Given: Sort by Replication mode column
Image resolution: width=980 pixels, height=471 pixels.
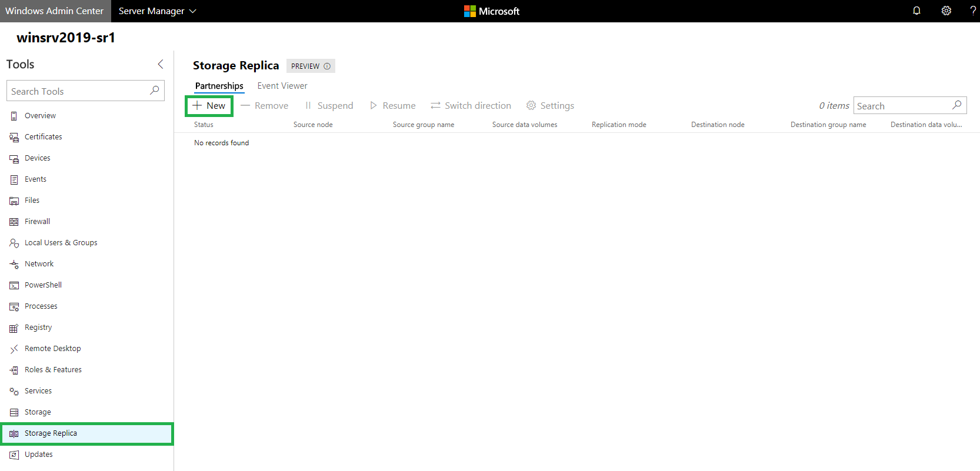Looking at the screenshot, I should coord(619,125).
